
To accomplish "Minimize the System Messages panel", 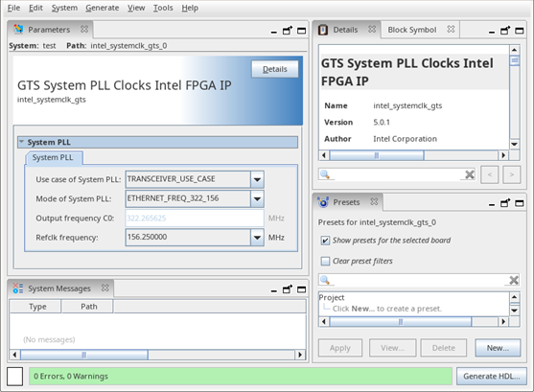I will point(274,290).
